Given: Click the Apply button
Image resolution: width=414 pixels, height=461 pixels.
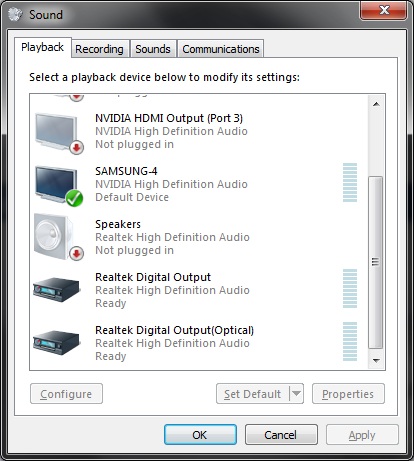Looking at the screenshot, I should [x=362, y=435].
